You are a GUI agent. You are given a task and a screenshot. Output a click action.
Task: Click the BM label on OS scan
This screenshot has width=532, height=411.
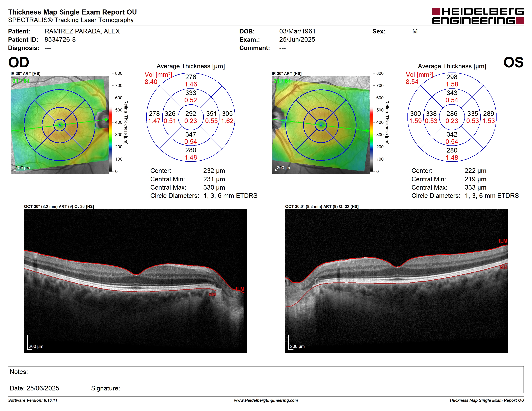tap(504, 267)
